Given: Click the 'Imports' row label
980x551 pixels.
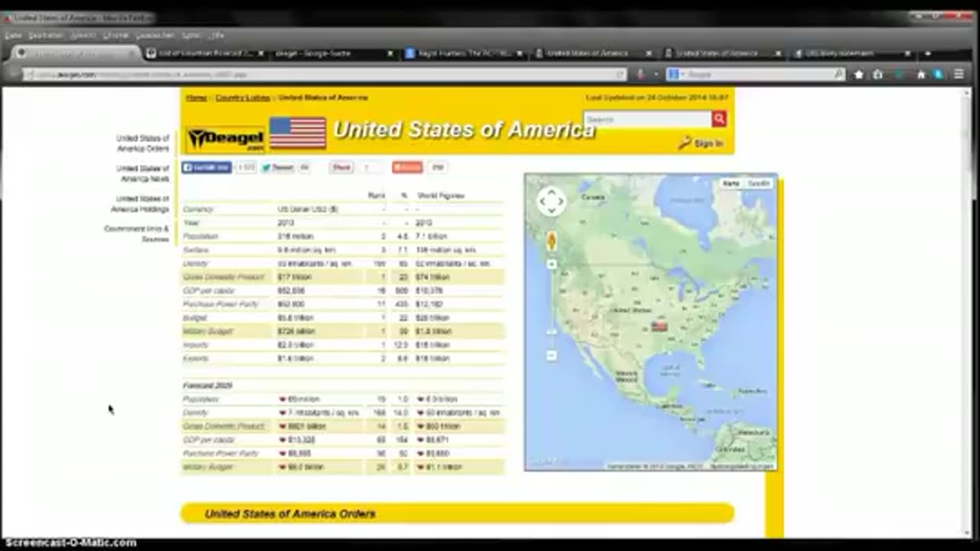Looking at the screenshot, I should tap(195, 345).
